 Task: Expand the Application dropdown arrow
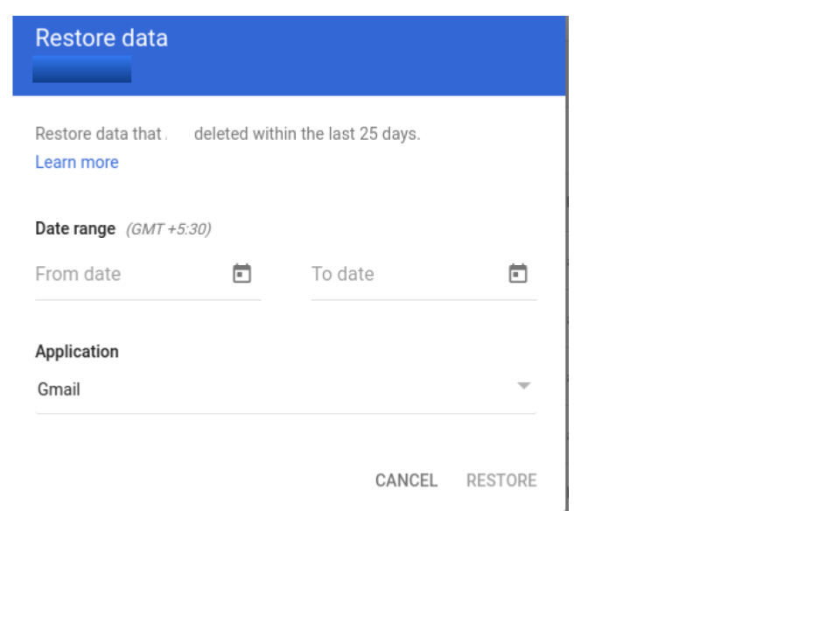pos(523,386)
